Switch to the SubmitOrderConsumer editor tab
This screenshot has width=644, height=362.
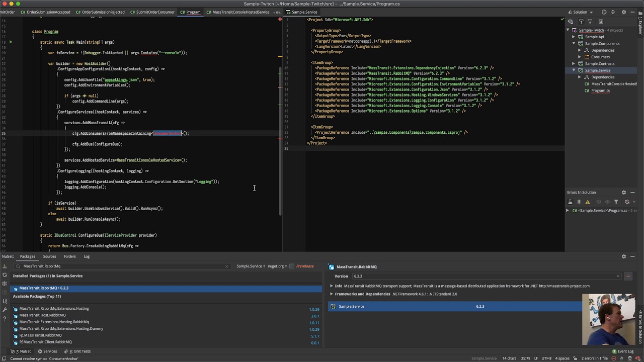coord(152,12)
